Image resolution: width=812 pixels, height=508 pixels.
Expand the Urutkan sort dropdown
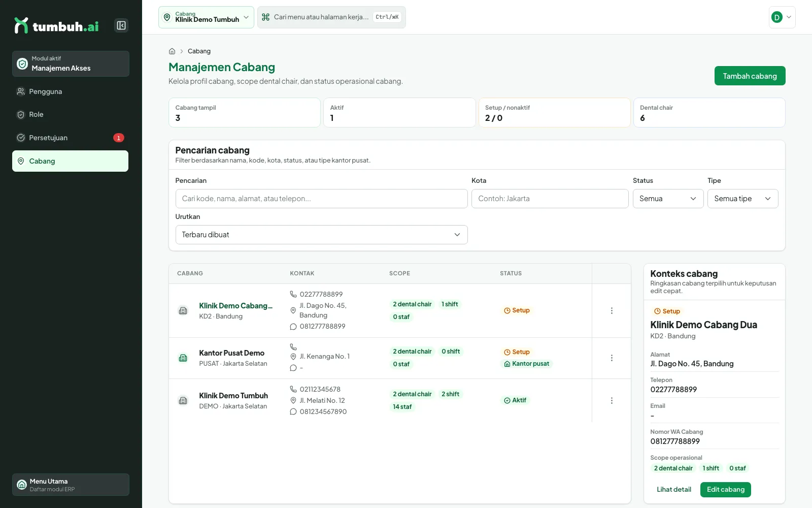point(321,235)
